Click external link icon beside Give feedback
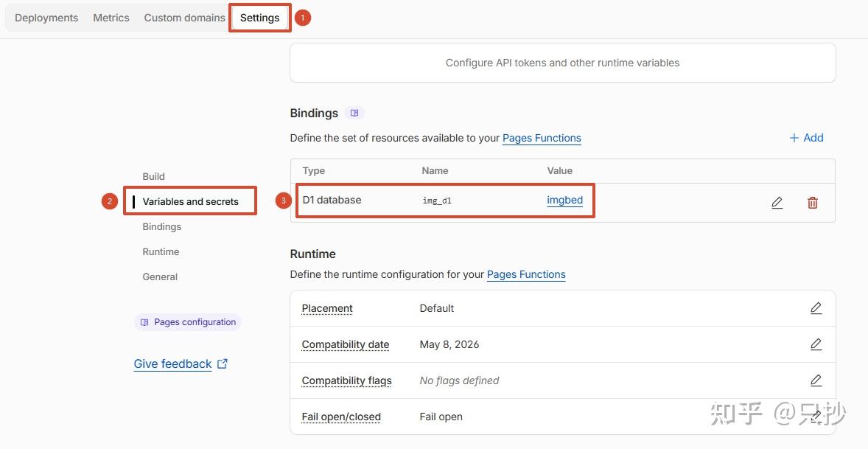The width and height of the screenshot is (868, 449). coord(223,363)
